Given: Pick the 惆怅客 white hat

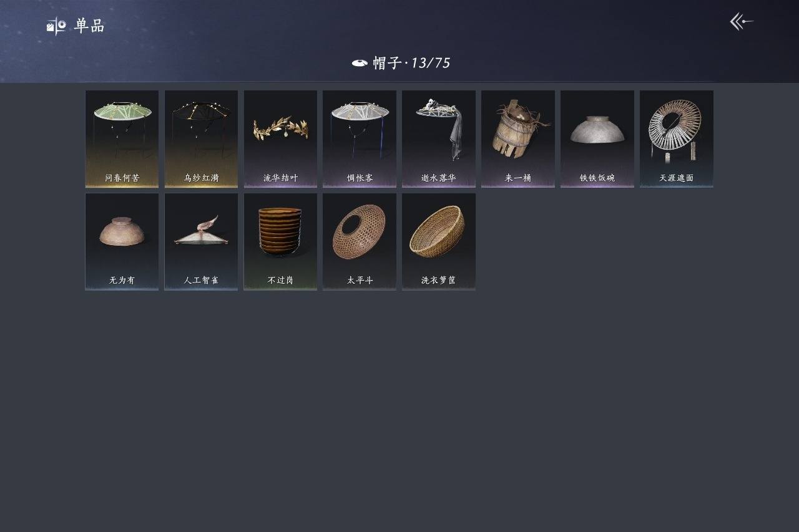Looking at the screenshot, I should [360, 139].
